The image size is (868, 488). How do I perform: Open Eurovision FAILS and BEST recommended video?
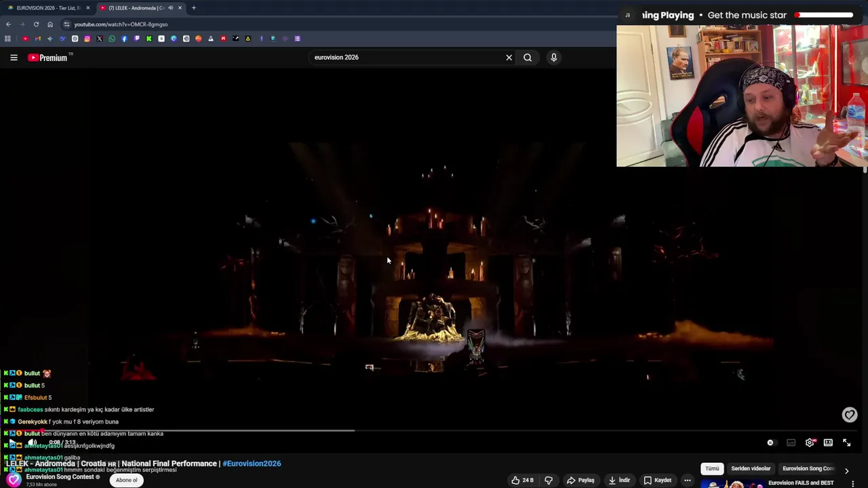coord(801,483)
